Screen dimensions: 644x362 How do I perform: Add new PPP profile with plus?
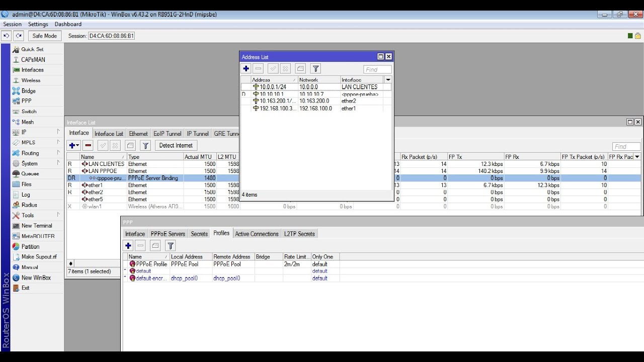pos(128,245)
